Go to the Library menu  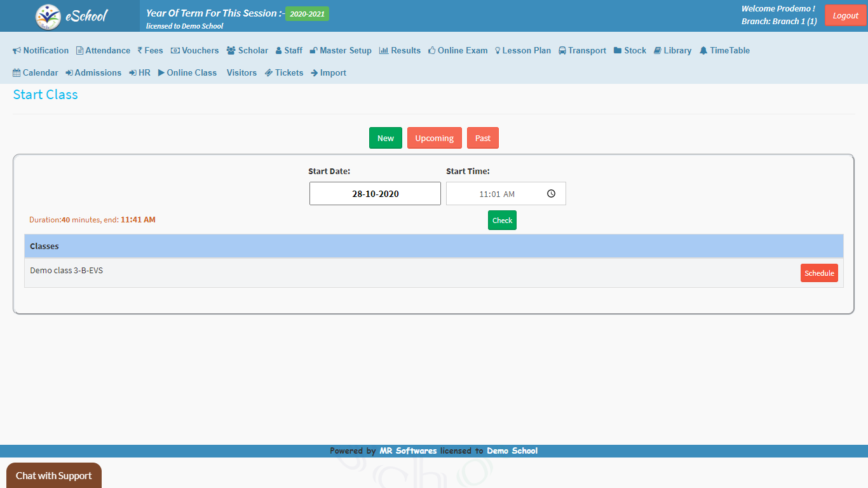point(672,51)
